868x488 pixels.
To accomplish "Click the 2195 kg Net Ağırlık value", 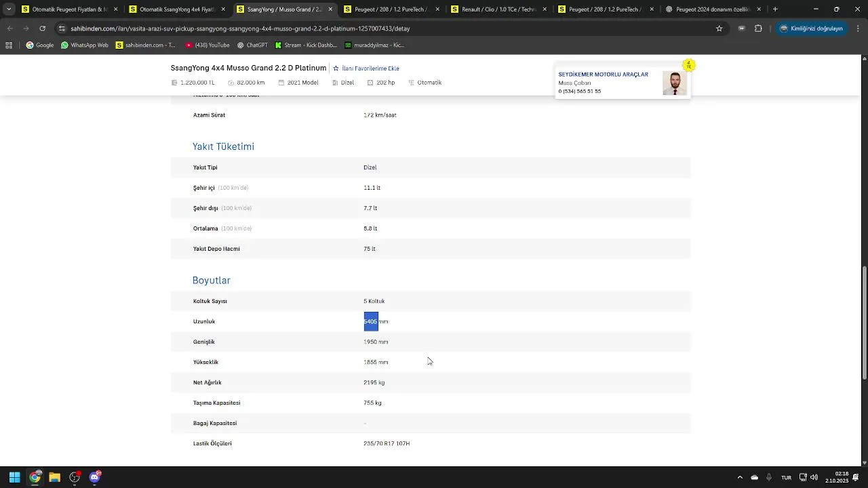I will pyautogui.click(x=374, y=383).
